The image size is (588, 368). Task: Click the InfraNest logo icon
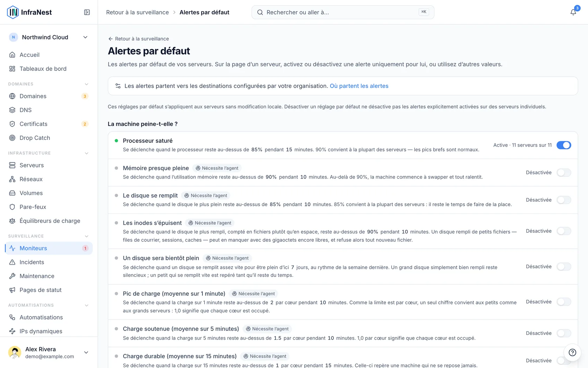(x=13, y=12)
